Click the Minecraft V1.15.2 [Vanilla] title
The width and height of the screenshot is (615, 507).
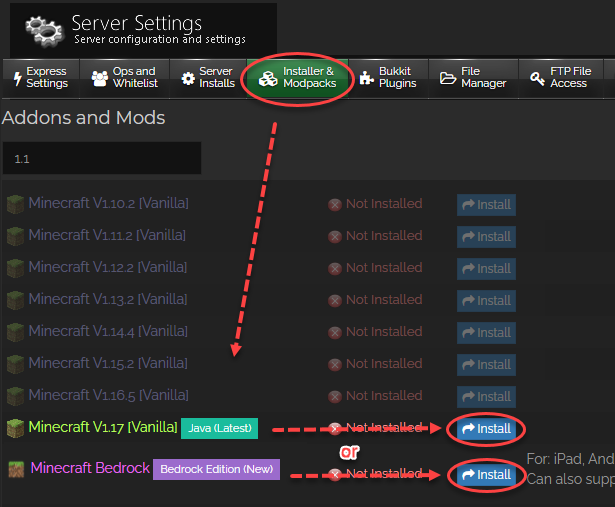click(108, 363)
